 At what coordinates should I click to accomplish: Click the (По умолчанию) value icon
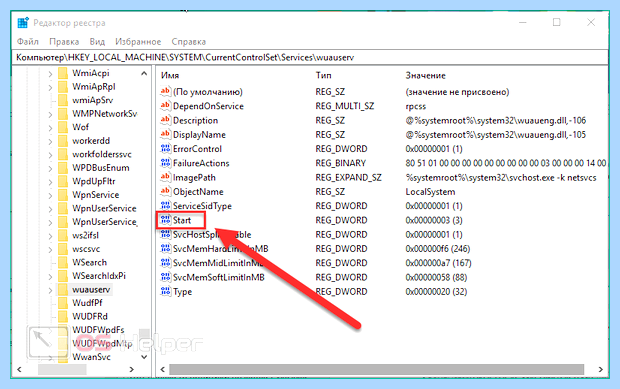[x=165, y=92]
